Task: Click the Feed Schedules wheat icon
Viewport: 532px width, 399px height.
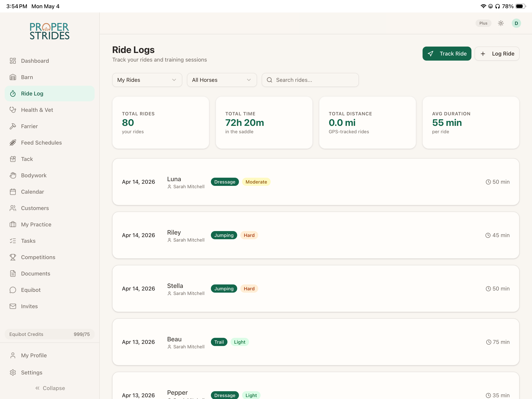Action: [13, 142]
